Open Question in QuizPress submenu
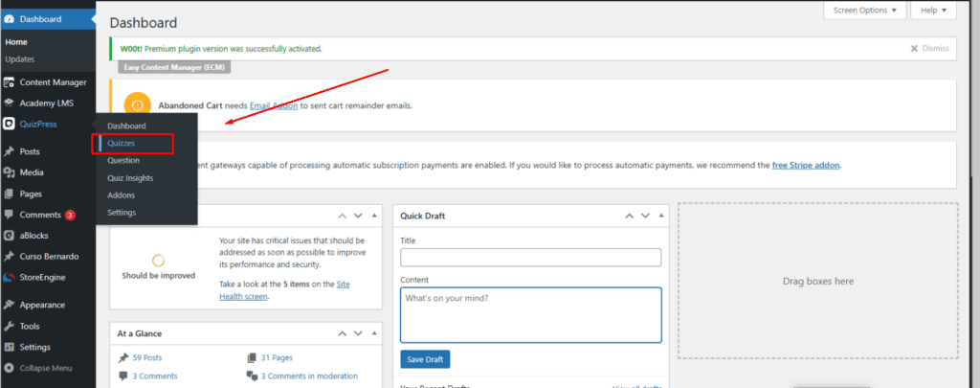This screenshot has height=388, width=980. (123, 160)
